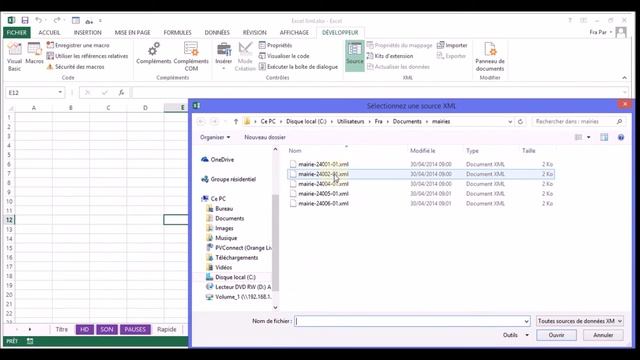Undo the last action

pos(38,20)
